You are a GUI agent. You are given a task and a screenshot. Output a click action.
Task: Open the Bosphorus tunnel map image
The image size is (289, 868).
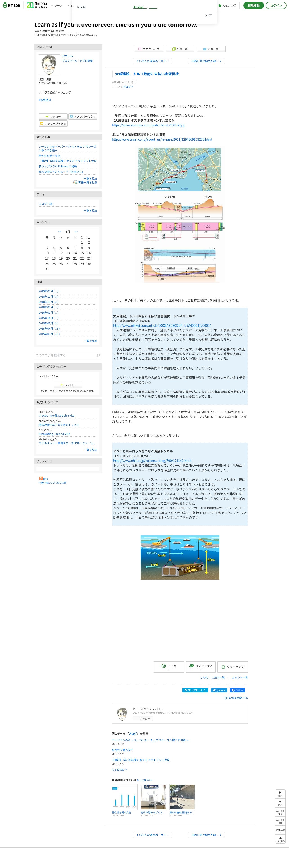pos(180,215)
